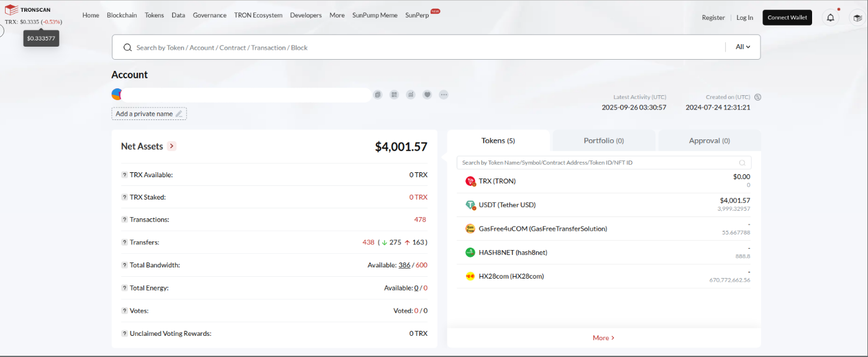Screen dimensions: 868x357
Task: Switch to the Approval (0) tab
Action: pos(710,141)
